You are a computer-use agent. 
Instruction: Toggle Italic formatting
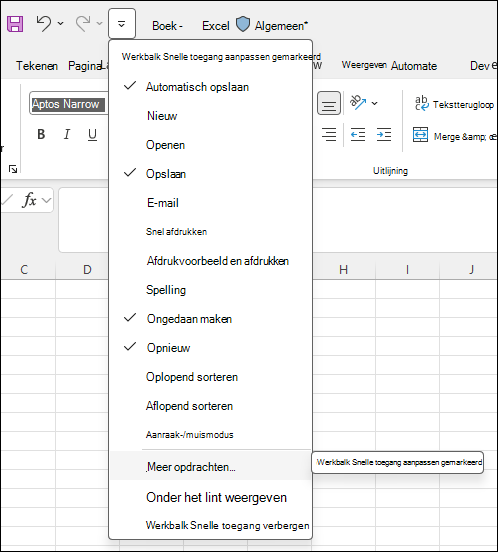tap(67, 134)
